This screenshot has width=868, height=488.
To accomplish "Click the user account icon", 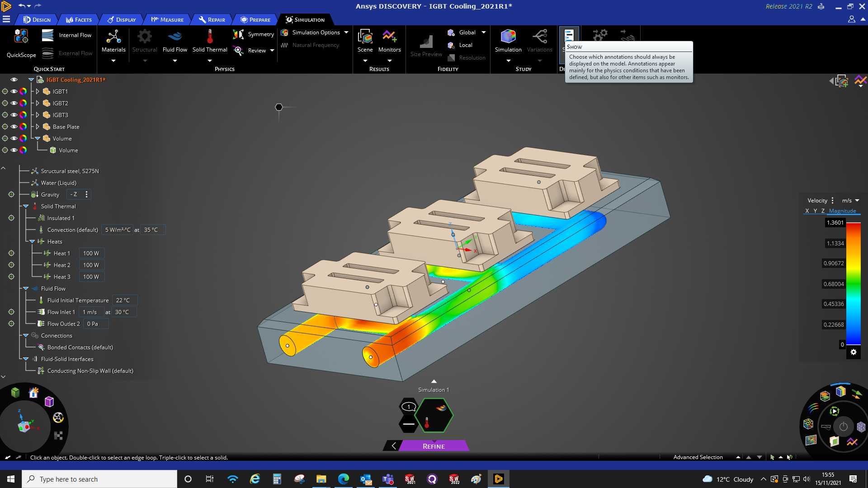I will [x=851, y=19].
